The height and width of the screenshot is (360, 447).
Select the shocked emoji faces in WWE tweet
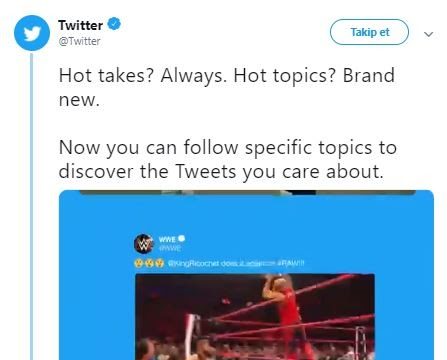click(x=149, y=263)
